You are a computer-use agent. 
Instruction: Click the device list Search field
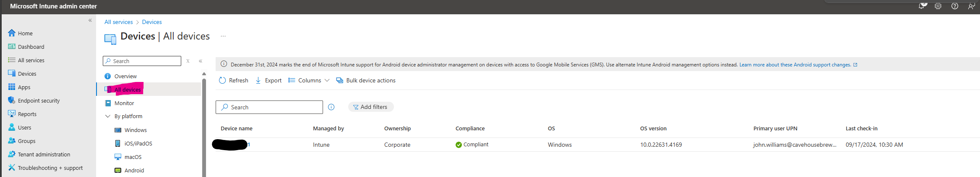(269, 107)
